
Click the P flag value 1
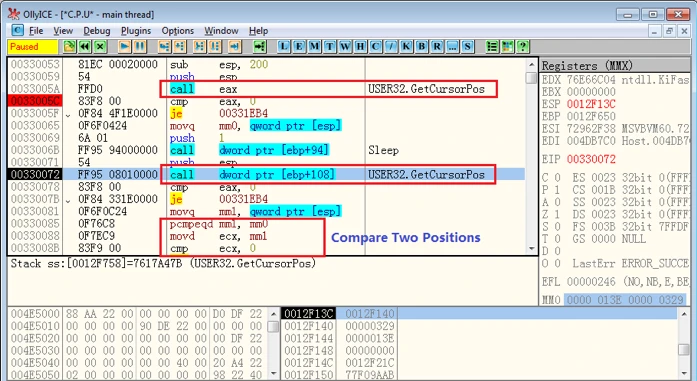click(x=557, y=190)
